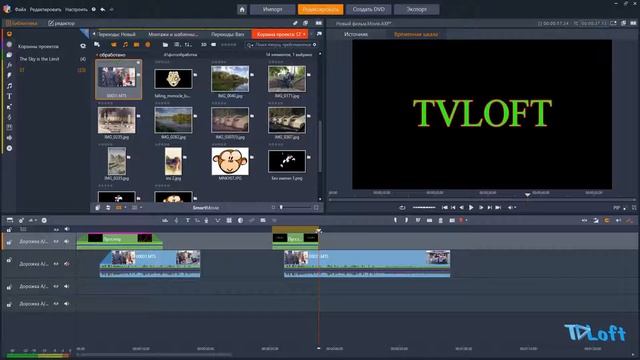Open the Экспорт tab
The width and height of the screenshot is (640, 360).
(417, 9)
